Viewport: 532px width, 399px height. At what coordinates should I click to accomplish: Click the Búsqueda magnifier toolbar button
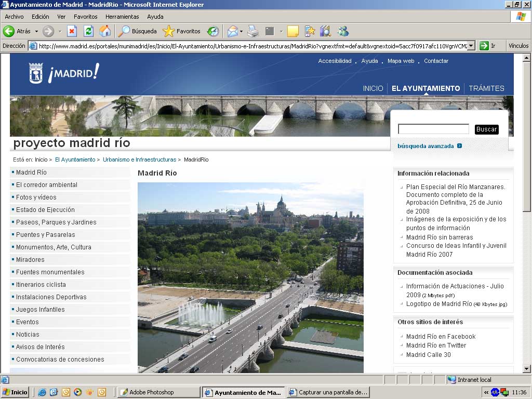click(x=138, y=31)
